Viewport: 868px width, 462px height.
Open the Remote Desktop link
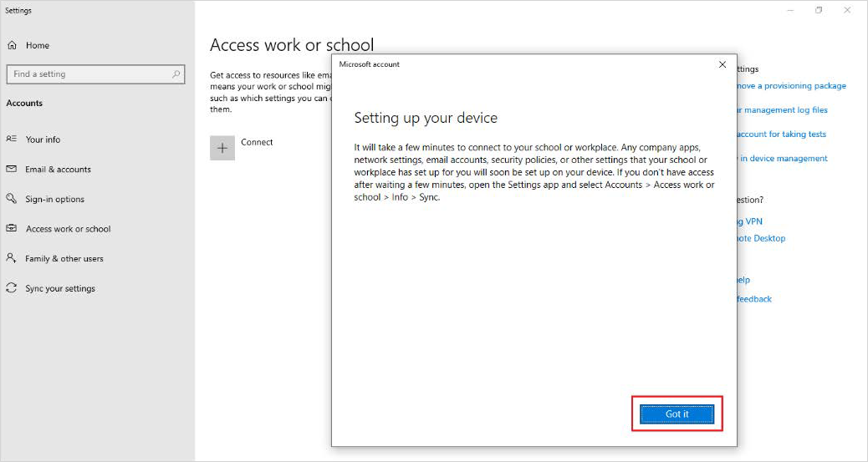[x=761, y=238]
